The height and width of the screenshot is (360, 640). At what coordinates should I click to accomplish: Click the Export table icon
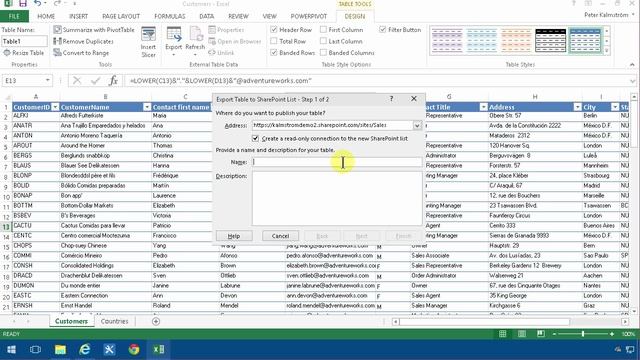click(x=174, y=35)
